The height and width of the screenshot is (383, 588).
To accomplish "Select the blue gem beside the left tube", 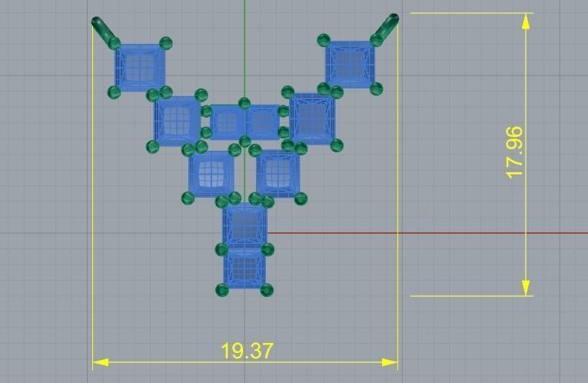I will click(x=140, y=68).
